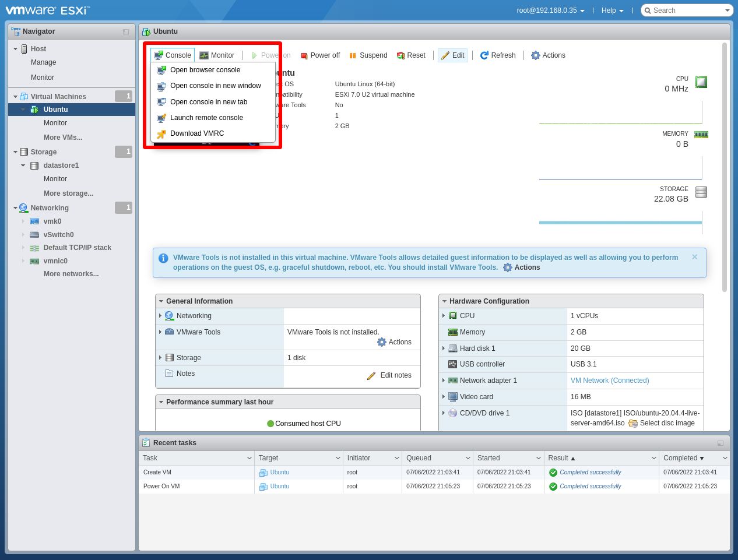Collapse the General Information panel
This screenshot has width=738, height=560.
coord(160,301)
